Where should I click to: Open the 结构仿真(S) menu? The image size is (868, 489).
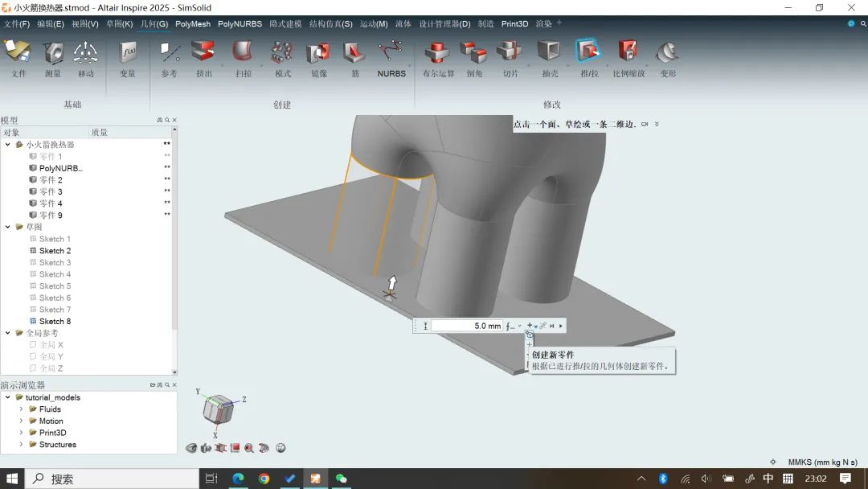coord(331,24)
